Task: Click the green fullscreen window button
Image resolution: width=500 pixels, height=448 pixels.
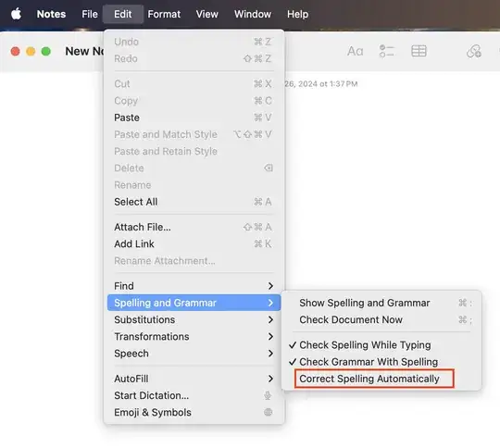Action: (46, 51)
